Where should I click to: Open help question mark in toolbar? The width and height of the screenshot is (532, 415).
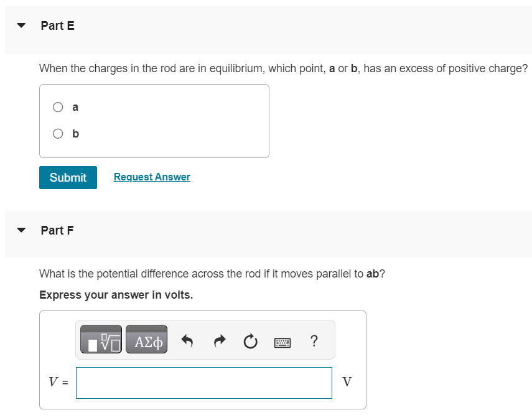pyautogui.click(x=314, y=341)
